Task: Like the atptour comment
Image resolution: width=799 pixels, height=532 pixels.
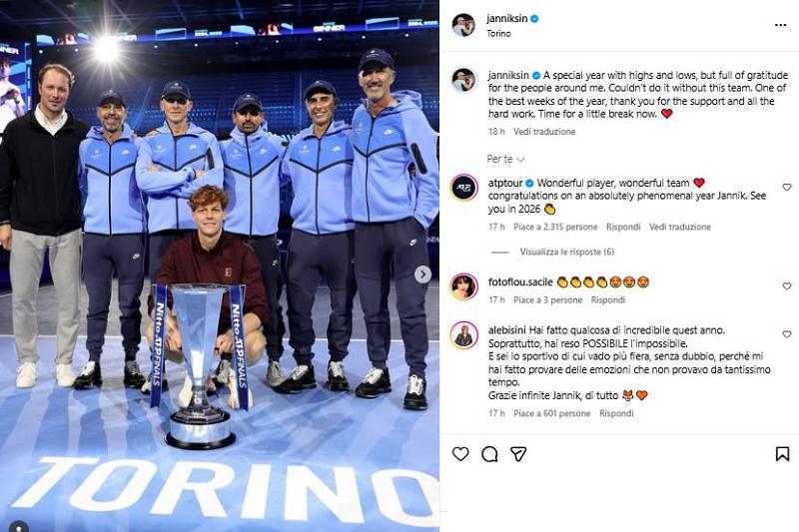Action: pos(787,188)
